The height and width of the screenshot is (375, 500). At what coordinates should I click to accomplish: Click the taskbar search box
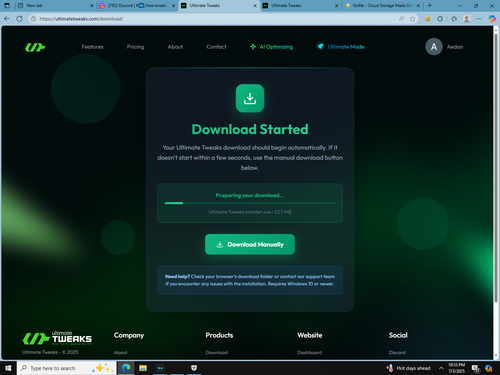[67, 368]
